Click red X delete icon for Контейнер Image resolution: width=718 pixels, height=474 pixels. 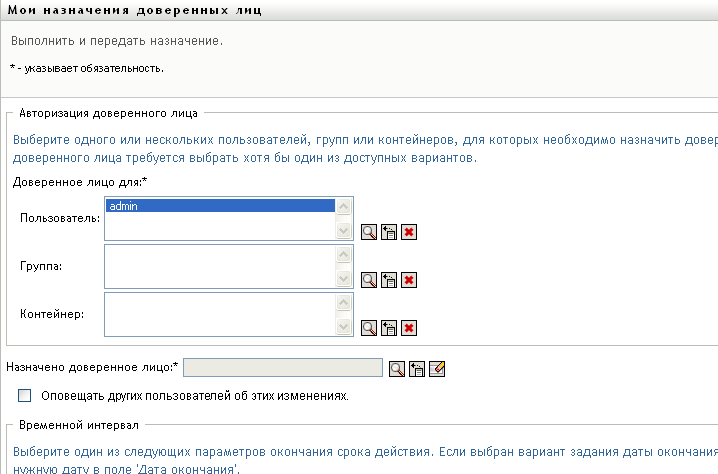click(x=408, y=327)
